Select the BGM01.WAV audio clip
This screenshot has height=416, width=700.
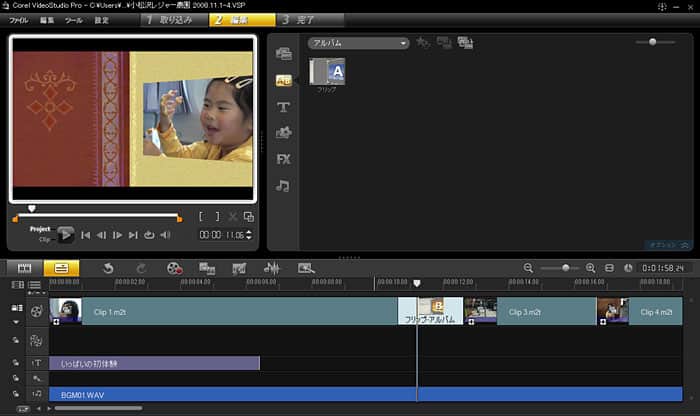click(366, 395)
